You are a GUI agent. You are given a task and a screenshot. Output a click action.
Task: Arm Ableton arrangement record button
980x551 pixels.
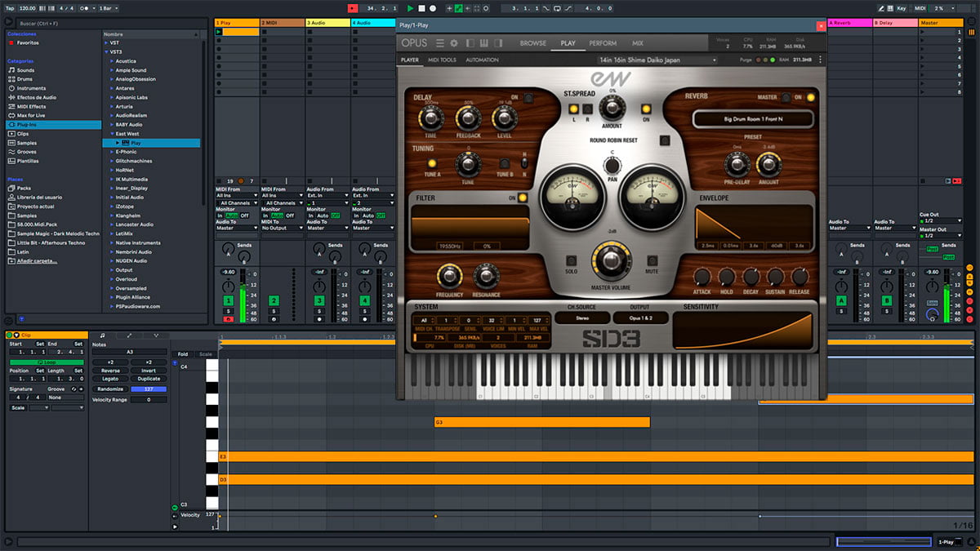click(x=433, y=7)
